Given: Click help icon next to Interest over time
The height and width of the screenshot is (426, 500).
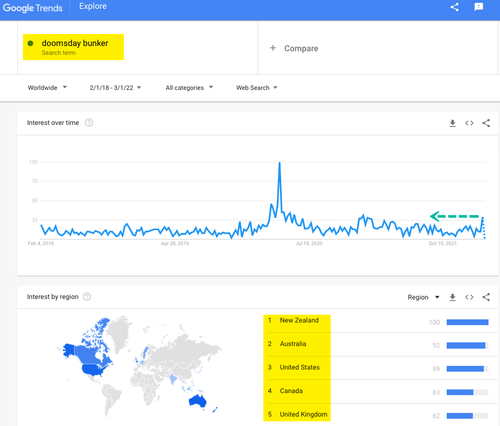Looking at the screenshot, I should (89, 123).
